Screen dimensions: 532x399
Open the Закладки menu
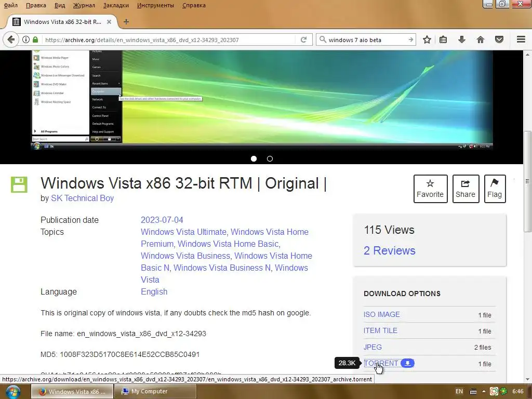(x=116, y=5)
